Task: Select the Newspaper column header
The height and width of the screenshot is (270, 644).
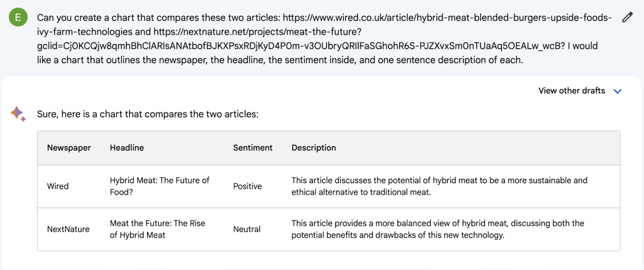Action: click(x=69, y=148)
